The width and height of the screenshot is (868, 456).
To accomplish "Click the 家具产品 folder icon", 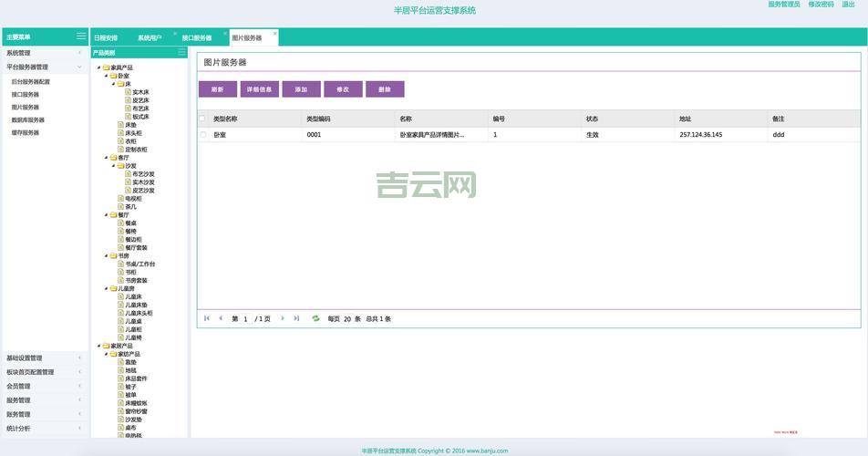I will (106, 67).
